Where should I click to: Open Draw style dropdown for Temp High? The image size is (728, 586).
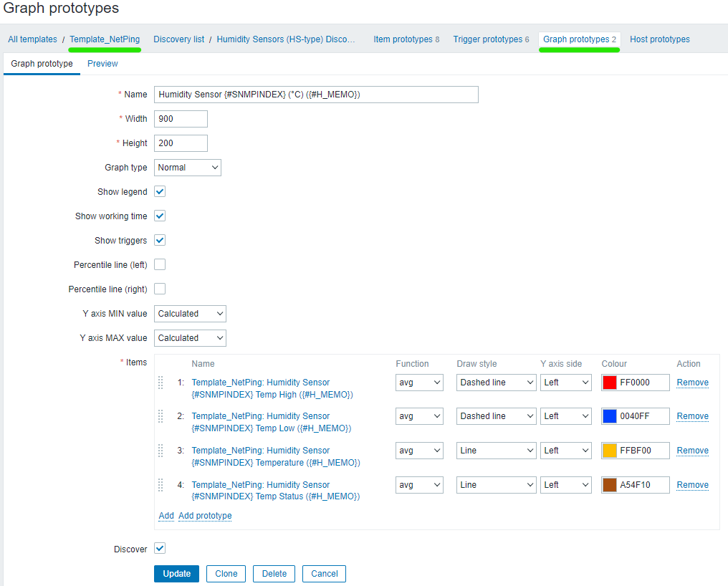tap(496, 383)
